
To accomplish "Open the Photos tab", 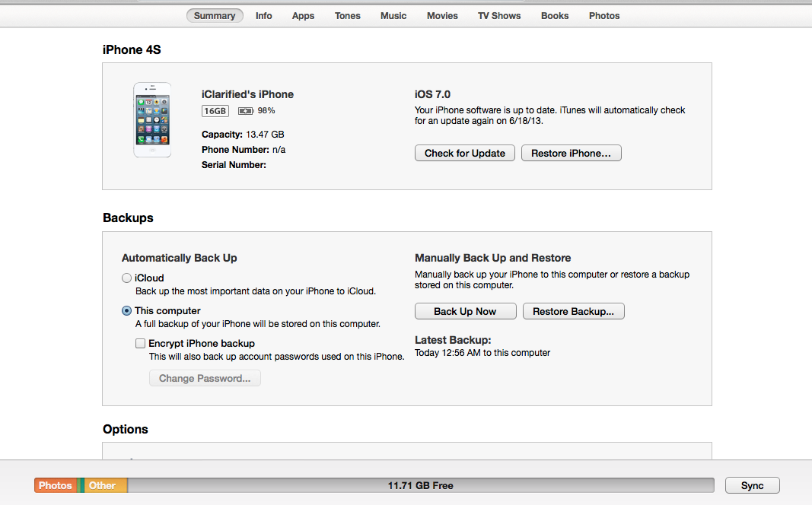I will (x=604, y=16).
